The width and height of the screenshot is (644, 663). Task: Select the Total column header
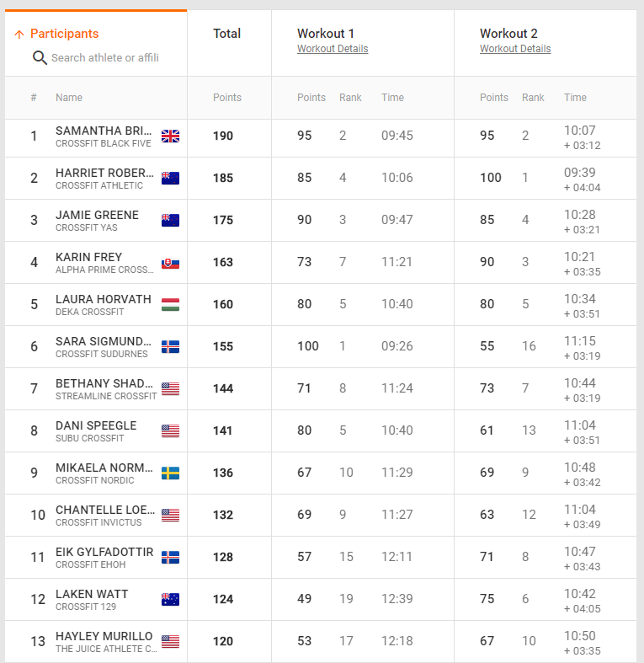pos(226,34)
